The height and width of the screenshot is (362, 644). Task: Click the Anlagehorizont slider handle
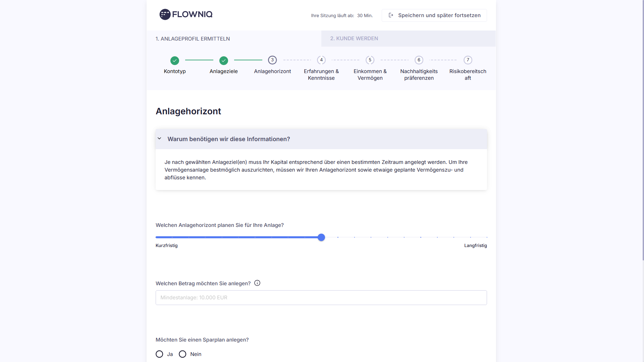click(x=321, y=237)
